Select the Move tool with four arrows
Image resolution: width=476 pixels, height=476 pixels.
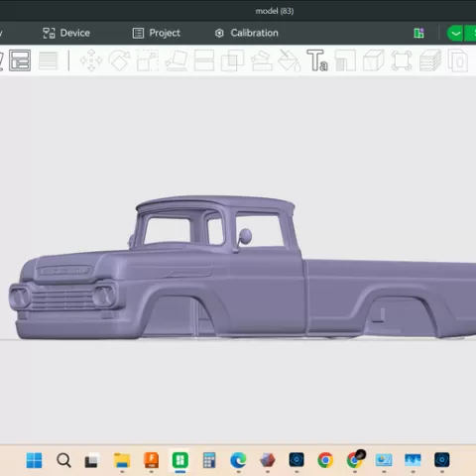[91, 60]
